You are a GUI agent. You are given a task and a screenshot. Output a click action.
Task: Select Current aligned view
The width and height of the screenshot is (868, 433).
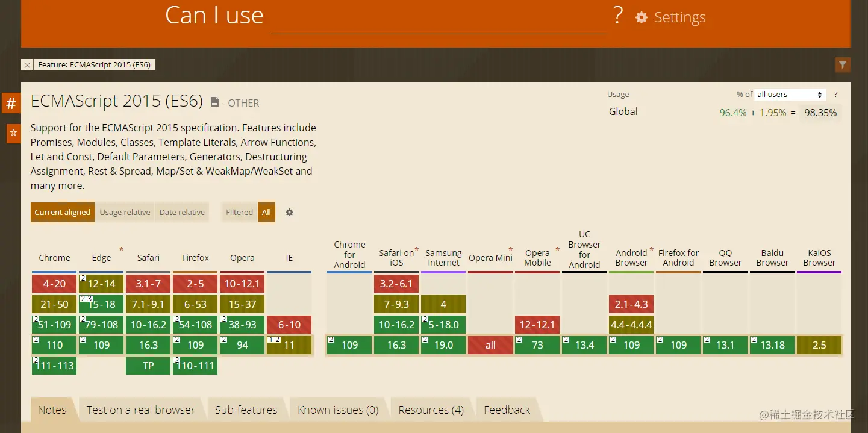pos(63,212)
